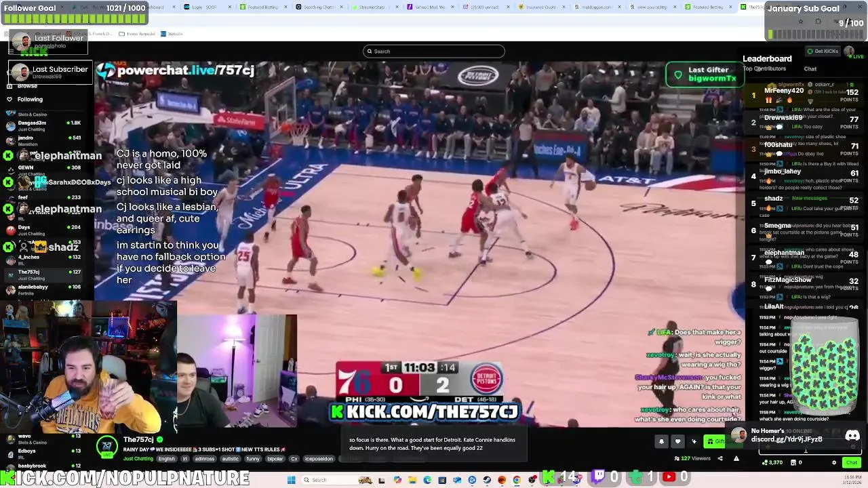Open GEWN's channel in the sidebar

pyautogui.click(x=43, y=170)
